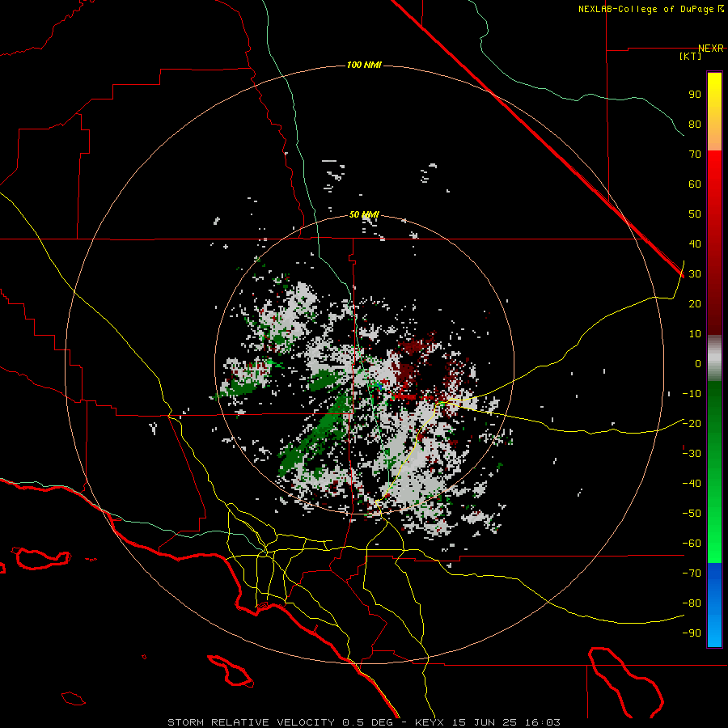The image size is (728, 728).
Task: Click the positive "70" scale value
Action: [695, 154]
